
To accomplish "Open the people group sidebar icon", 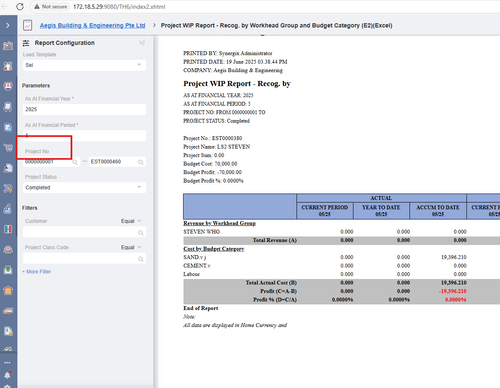I will (8, 249).
